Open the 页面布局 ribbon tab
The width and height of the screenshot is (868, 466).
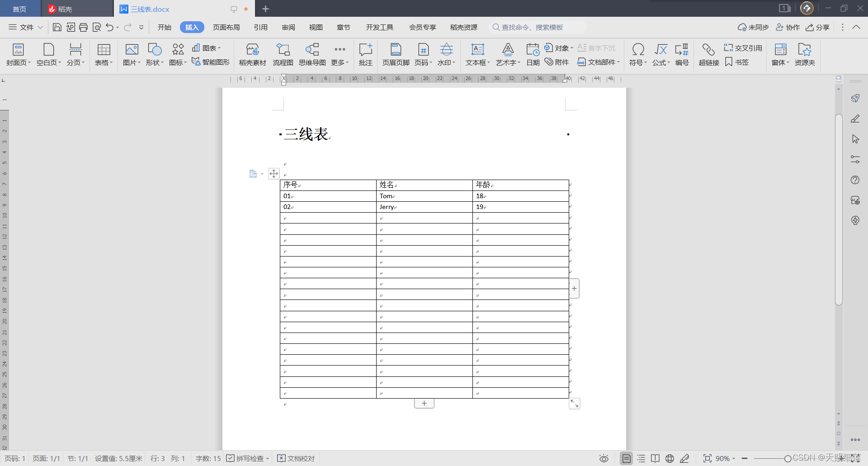226,27
